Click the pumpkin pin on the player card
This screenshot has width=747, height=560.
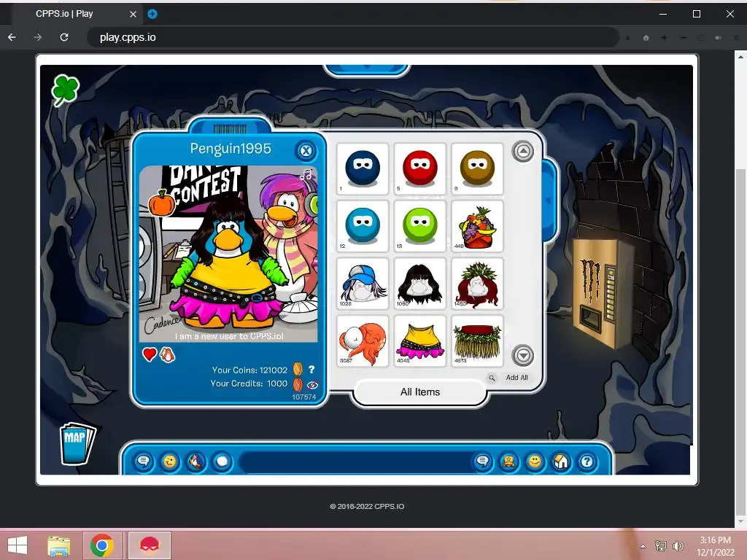[161, 203]
